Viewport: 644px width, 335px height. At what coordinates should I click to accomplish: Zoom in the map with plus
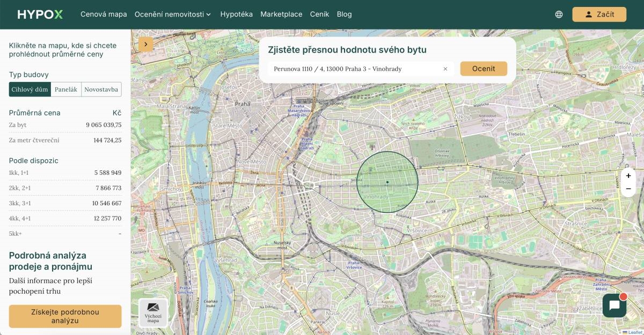[628, 175]
